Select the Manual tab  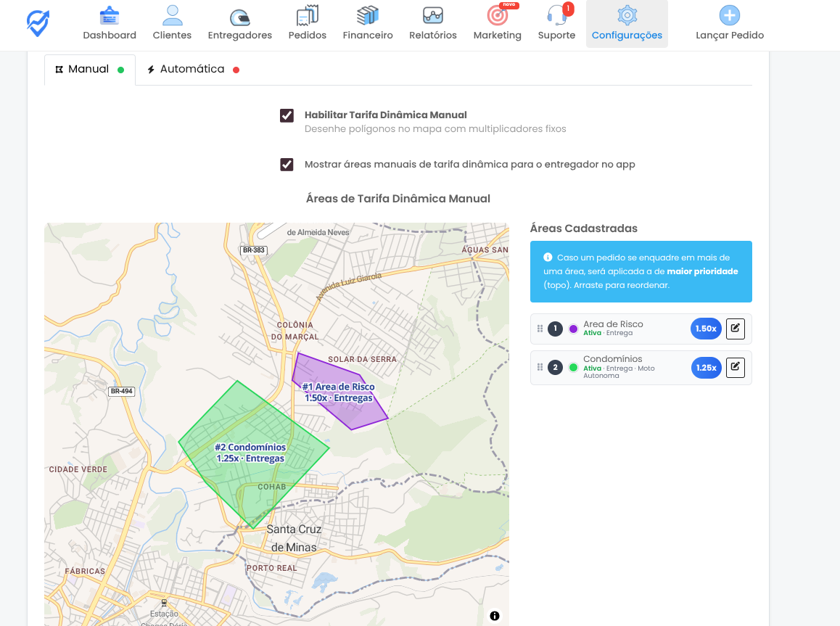point(88,70)
